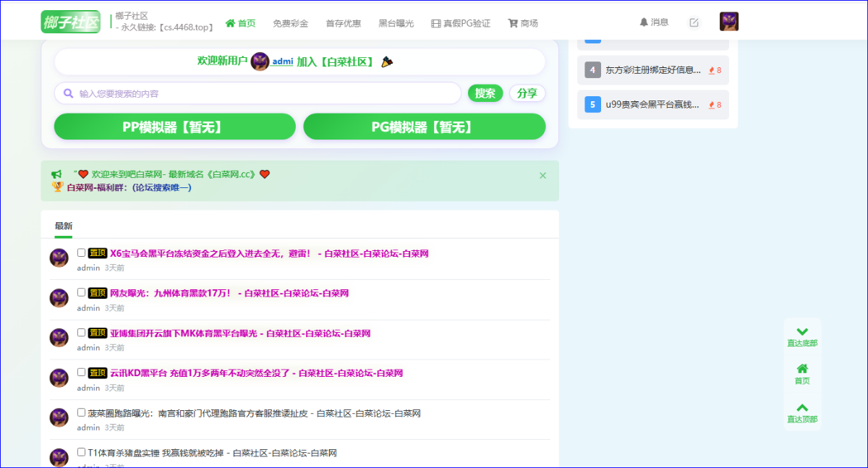Viewport: 868px width, 468px height.
Task: Open the 椰子社区 site logo
Action: pos(70,22)
